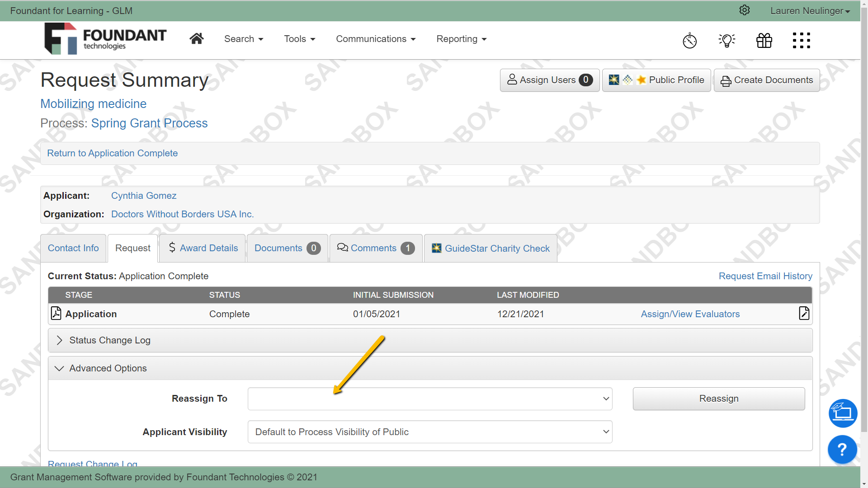Open the Lauren Neulinger user menu
Viewport: 868px width, 488px height.
click(x=810, y=11)
